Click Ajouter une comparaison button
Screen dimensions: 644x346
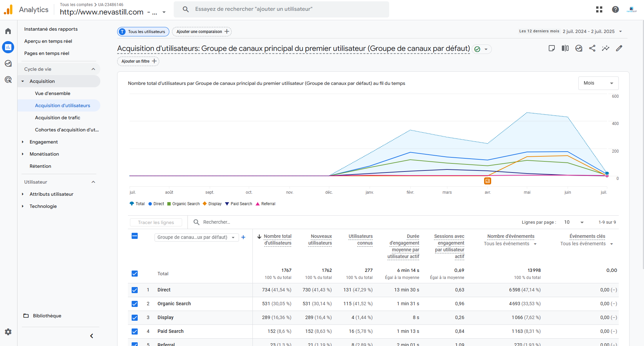pos(202,32)
